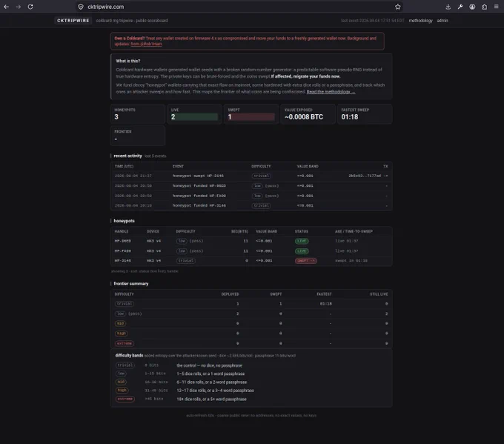Click 'honeypot funded HP-FA90' event row
Screen dimensions: 504x444
point(251,196)
